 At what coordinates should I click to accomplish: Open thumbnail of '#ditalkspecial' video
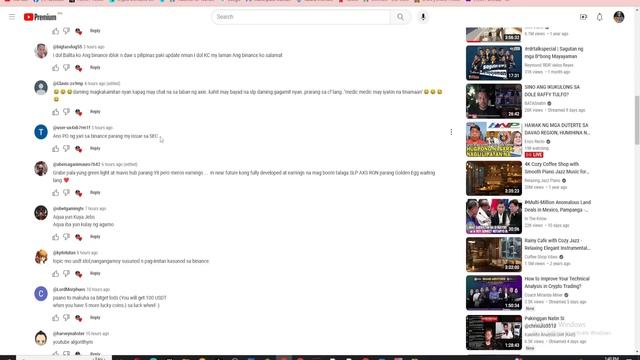(x=494, y=63)
